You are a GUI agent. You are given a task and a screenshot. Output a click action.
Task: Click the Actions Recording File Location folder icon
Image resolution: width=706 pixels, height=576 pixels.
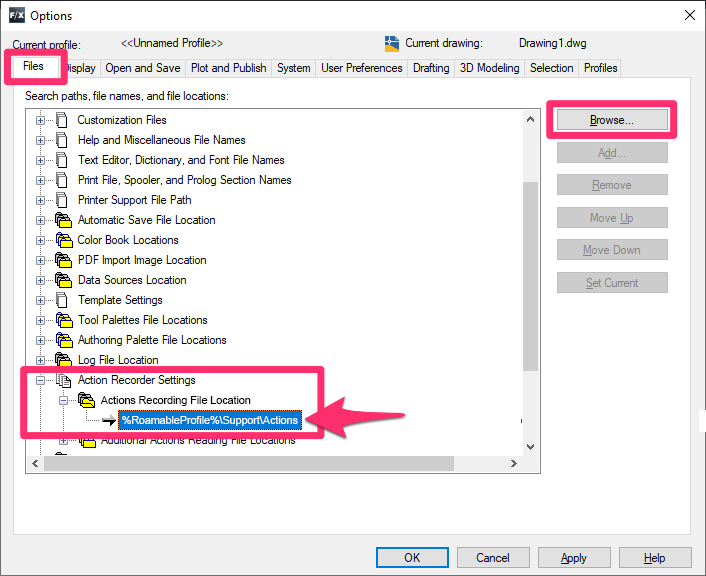click(x=86, y=400)
